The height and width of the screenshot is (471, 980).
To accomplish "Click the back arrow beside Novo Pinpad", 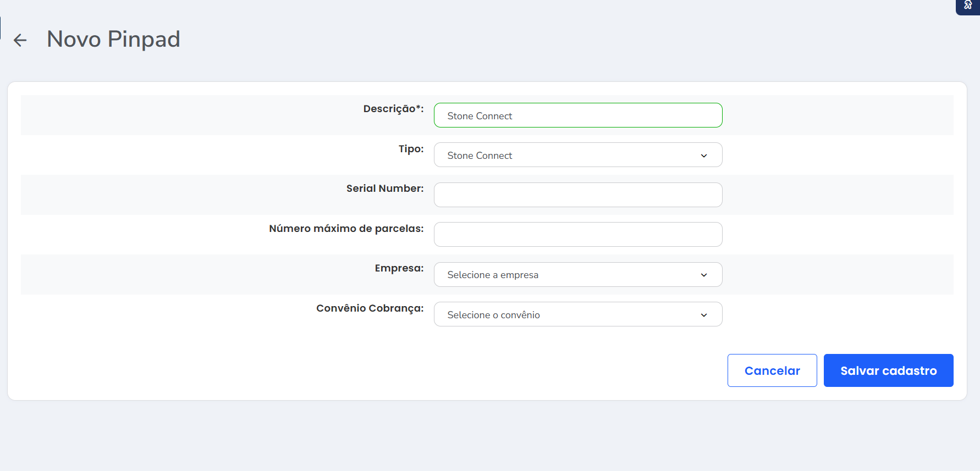I will [20, 40].
